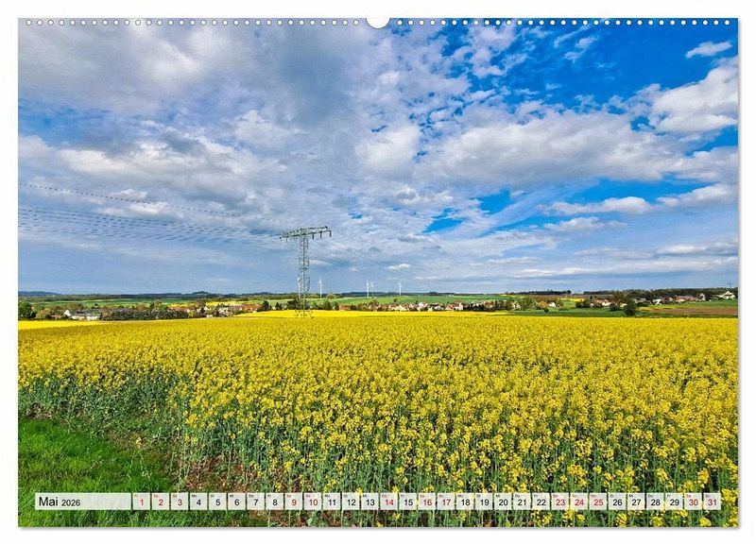Select day 10 in the calendar strip
The image size is (756, 545).
pyautogui.click(x=313, y=502)
